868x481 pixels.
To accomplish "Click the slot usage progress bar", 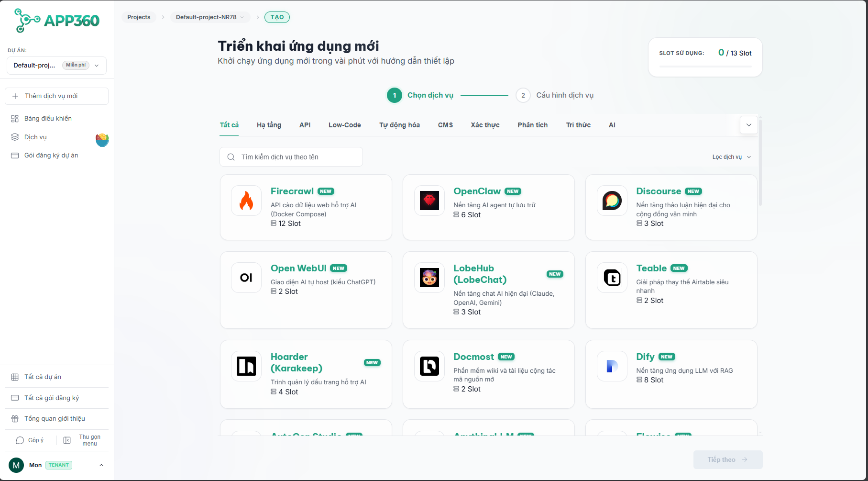I will [x=704, y=68].
